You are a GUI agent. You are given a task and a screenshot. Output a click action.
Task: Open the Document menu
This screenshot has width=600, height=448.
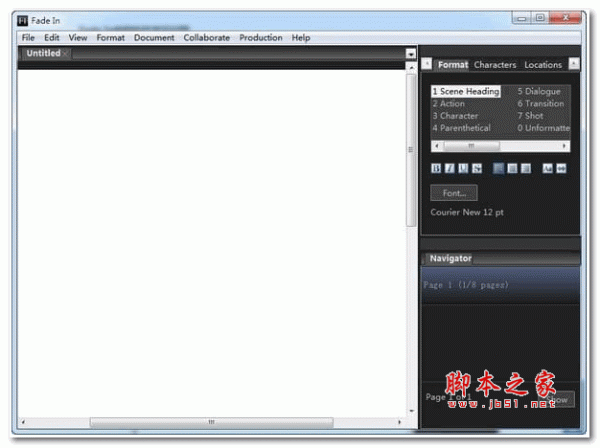coord(154,37)
